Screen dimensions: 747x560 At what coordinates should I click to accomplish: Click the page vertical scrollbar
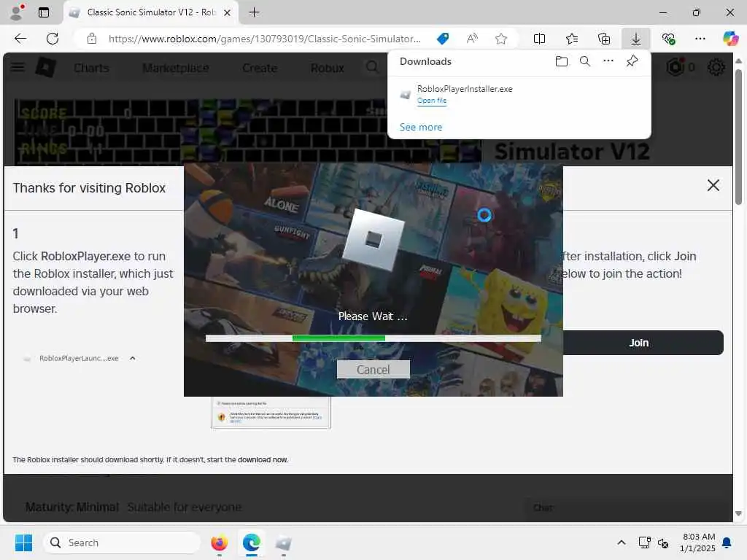coord(738,138)
